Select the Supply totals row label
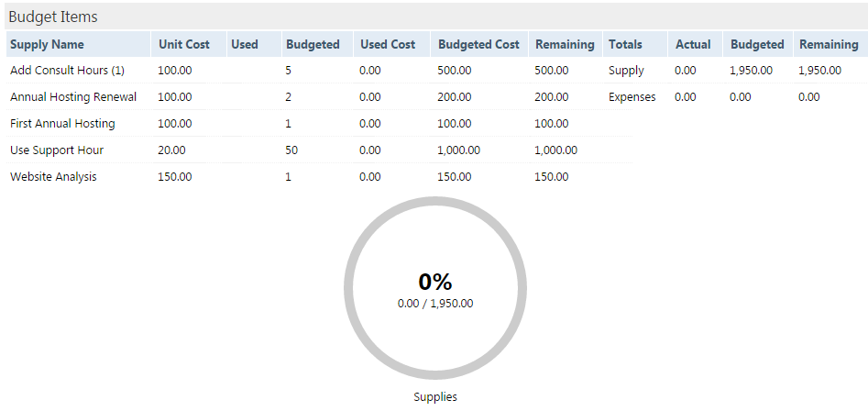Viewport: 868px width, 411px height. [x=626, y=71]
